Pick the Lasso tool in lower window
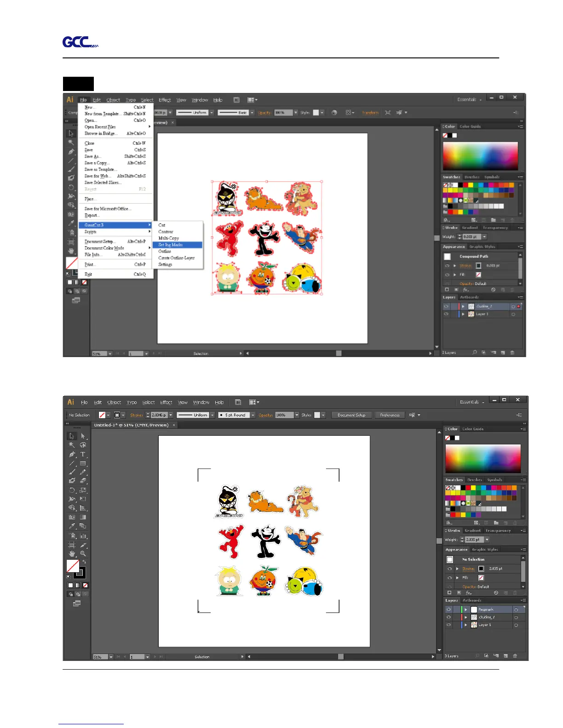563x728 pixels. 83,445
